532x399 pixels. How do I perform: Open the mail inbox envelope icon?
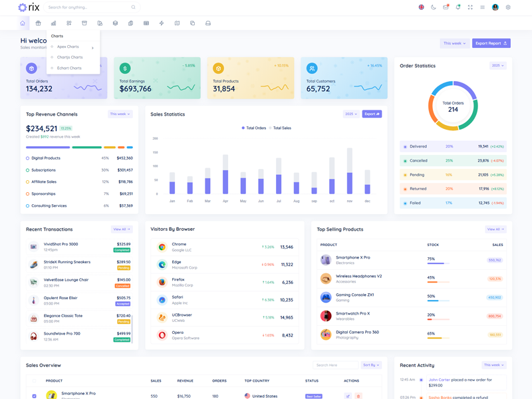(x=446, y=7)
